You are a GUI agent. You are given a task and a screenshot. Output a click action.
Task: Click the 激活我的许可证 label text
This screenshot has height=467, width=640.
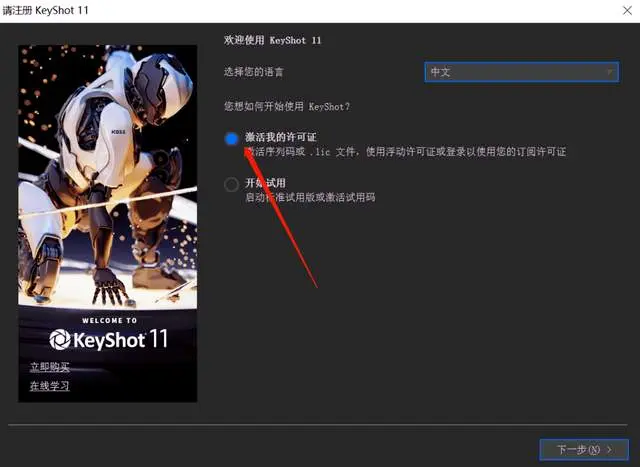point(281,137)
